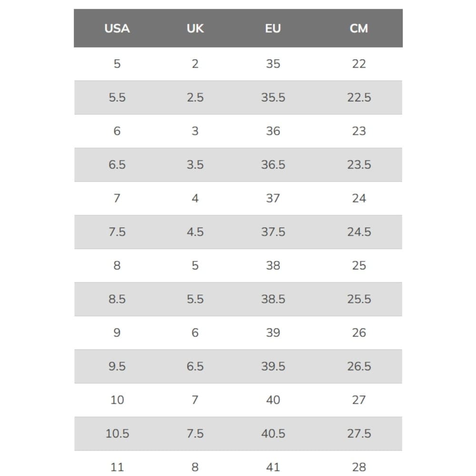Select USA size 10.5 cell
The image size is (476, 476).
click(x=117, y=434)
